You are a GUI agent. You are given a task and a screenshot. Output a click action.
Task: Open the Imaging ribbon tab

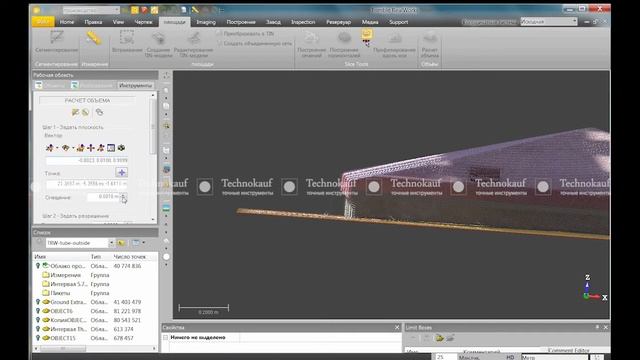[206, 22]
